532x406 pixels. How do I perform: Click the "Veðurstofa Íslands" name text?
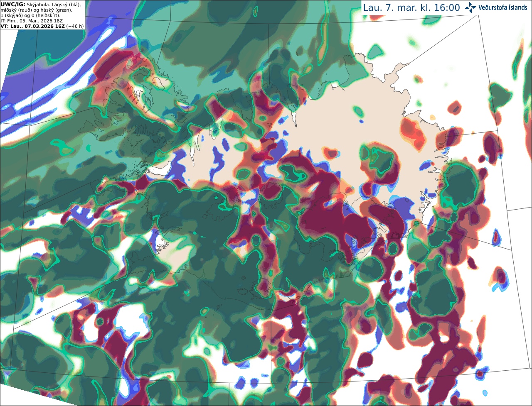pyautogui.click(x=503, y=7)
